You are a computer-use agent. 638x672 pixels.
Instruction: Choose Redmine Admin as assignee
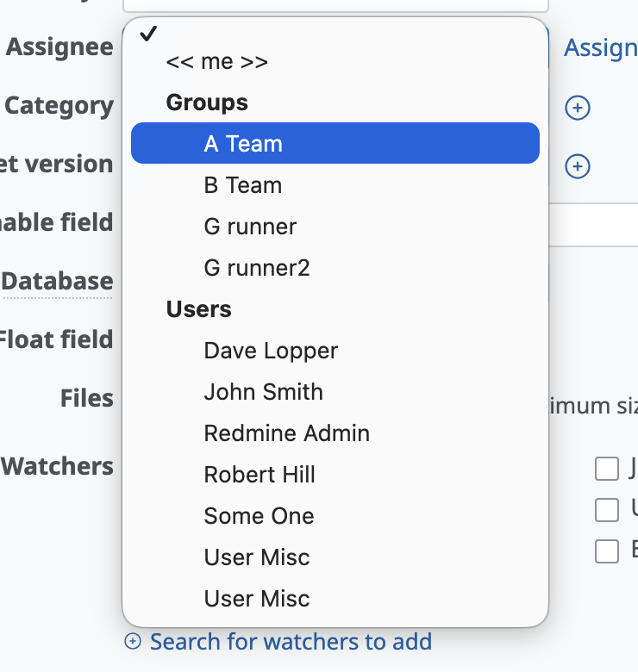(286, 433)
